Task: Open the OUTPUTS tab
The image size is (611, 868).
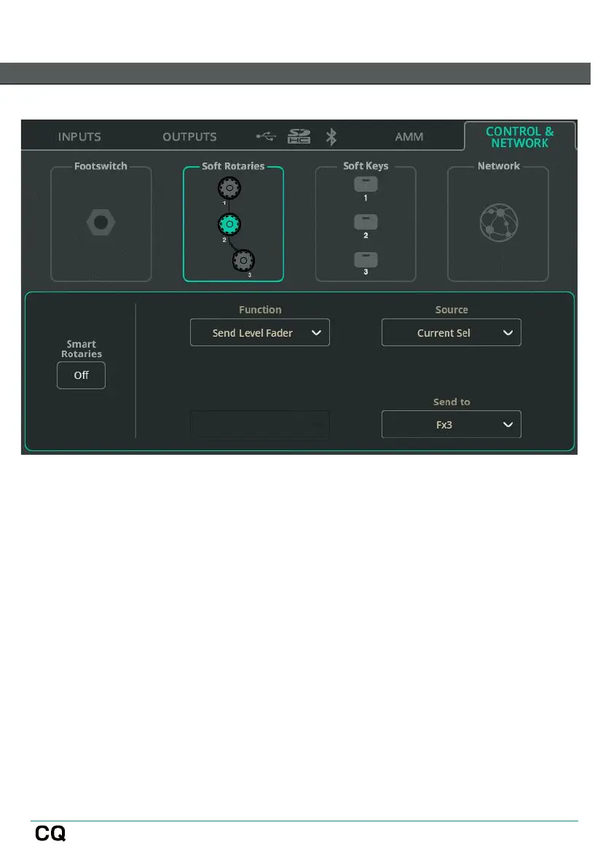Action: click(x=189, y=137)
